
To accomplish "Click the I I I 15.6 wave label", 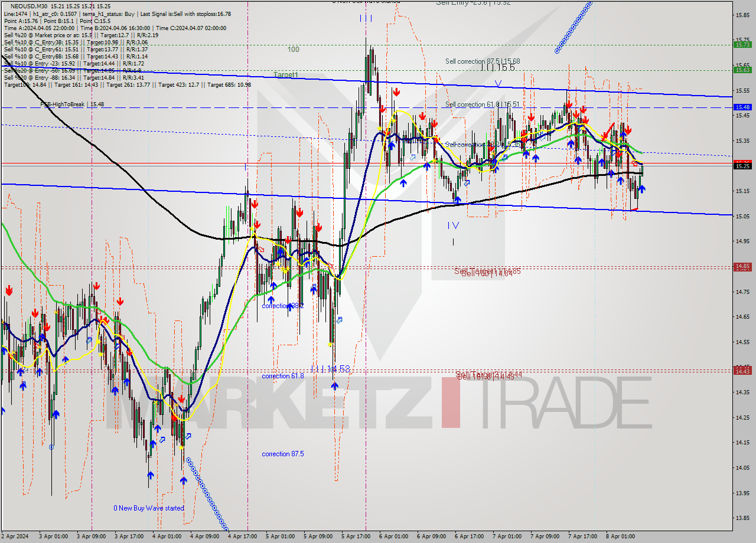I will [x=497, y=68].
